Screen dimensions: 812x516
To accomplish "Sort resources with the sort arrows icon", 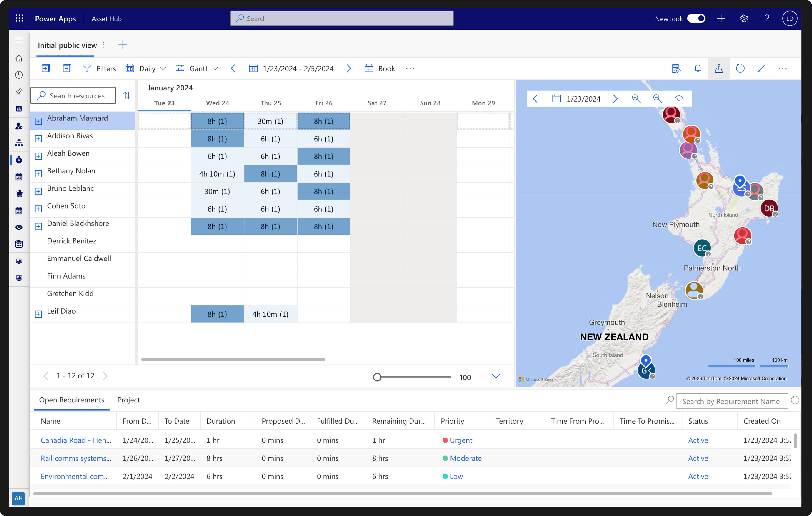I will [127, 95].
